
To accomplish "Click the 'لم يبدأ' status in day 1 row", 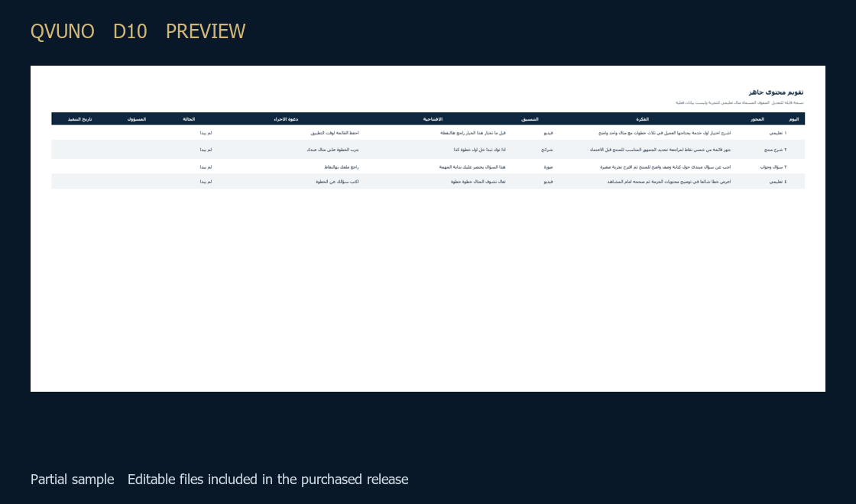I will tap(206, 133).
